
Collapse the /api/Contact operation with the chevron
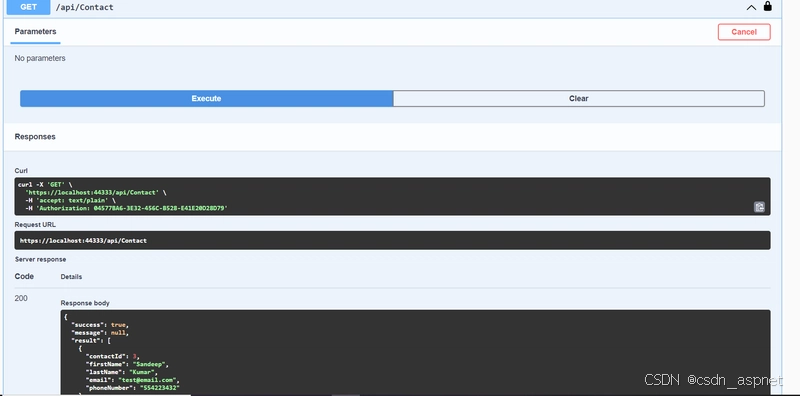click(x=751, y=8)
